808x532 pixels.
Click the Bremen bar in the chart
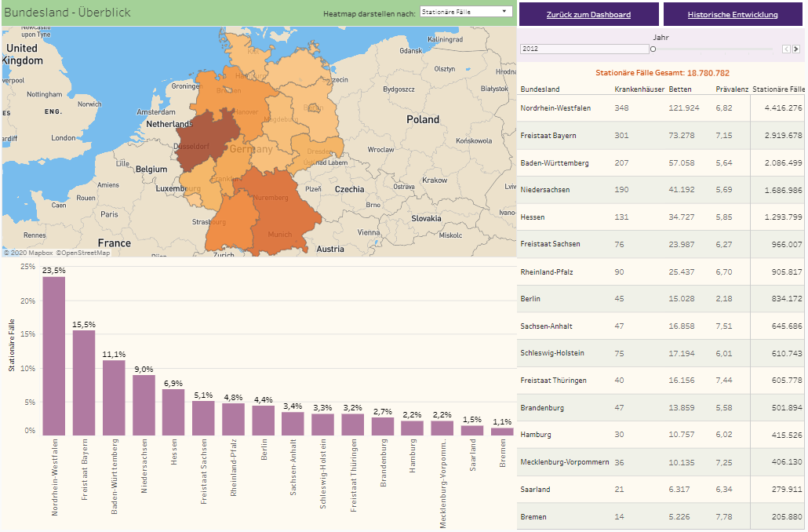tap(501, 431)
